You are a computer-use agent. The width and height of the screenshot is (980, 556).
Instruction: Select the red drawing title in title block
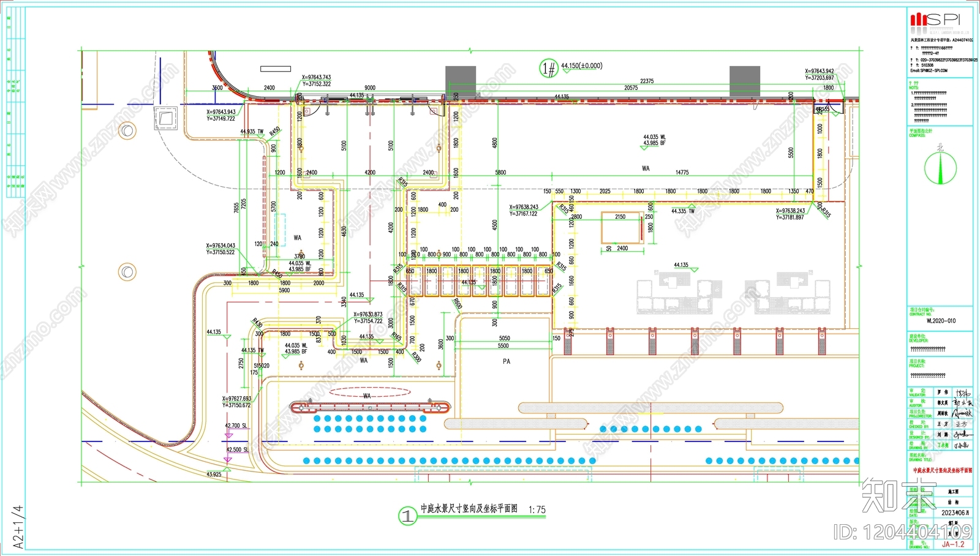[943, 470]
